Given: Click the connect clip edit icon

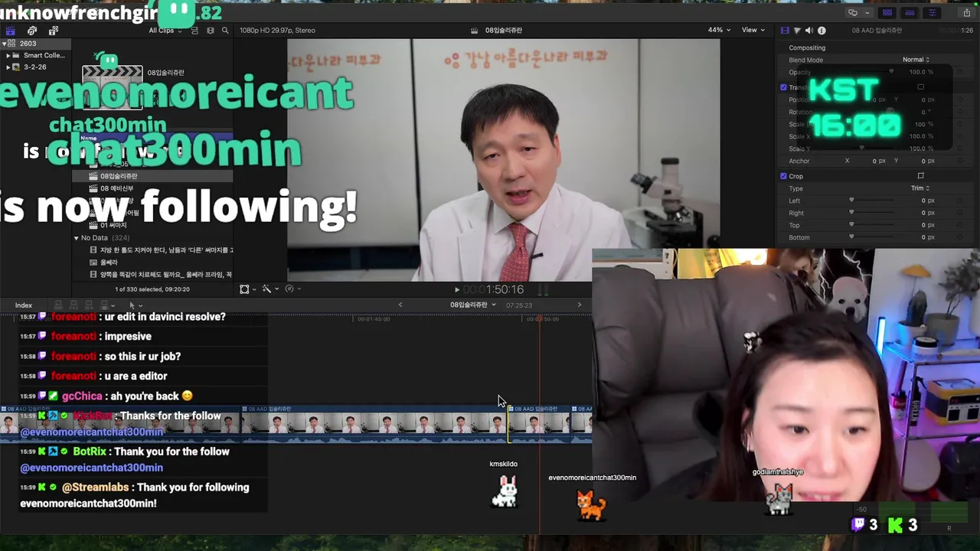Looking at the screenshot, I should tap(58, 305).
